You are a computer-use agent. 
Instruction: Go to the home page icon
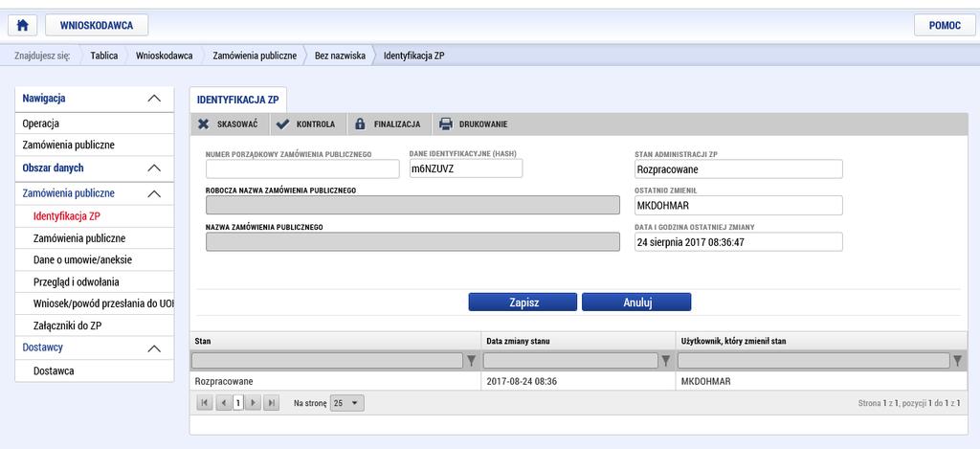(23, 25)
